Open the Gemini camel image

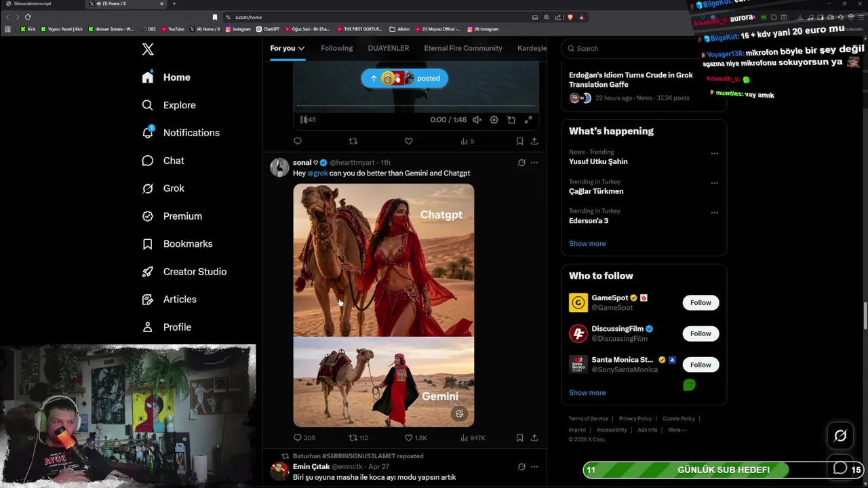[384, 382]
